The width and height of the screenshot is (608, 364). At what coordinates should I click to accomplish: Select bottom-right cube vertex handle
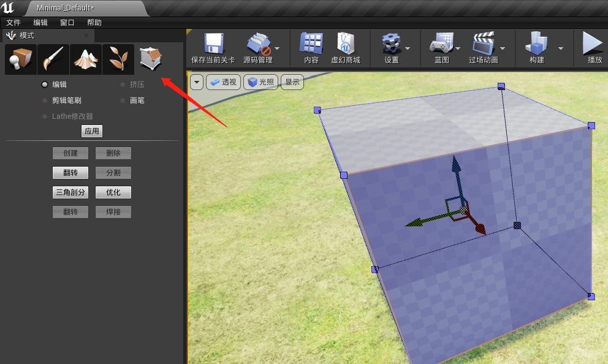(x=591, y=297)
